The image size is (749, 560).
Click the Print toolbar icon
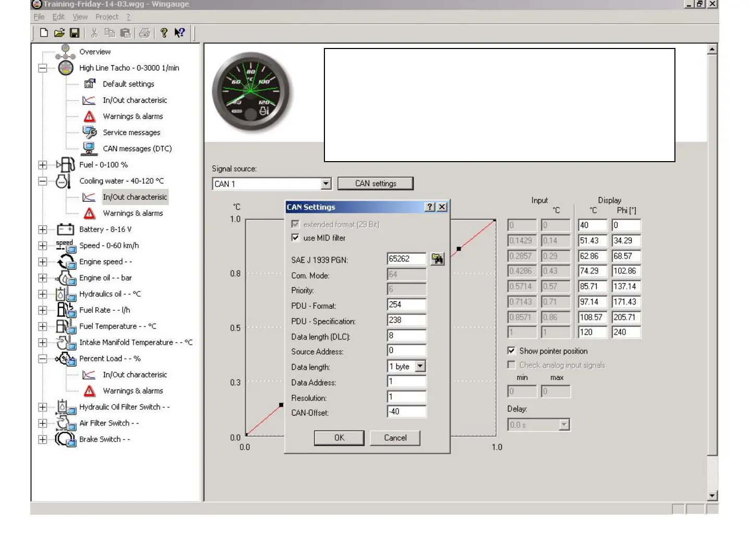click(x=144, y=33)
